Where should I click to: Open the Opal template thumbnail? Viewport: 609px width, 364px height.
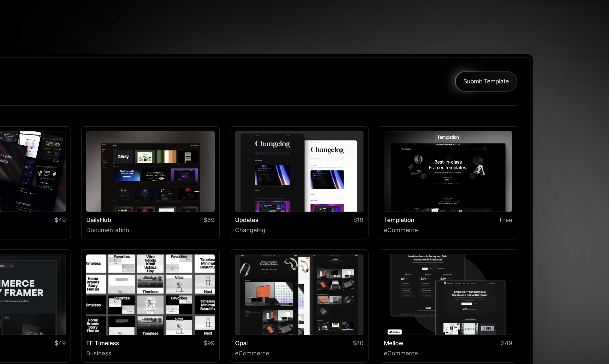pyautogui.click(x=299, y=294)
